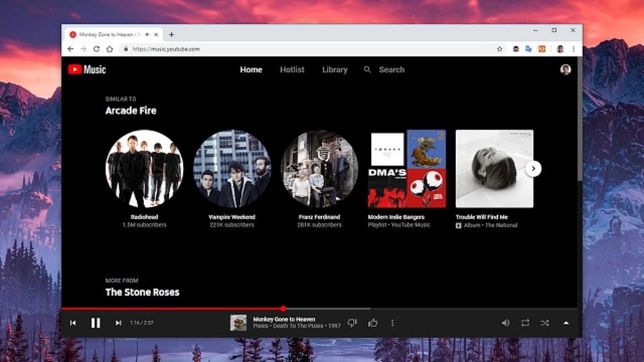The height and width of the screenshot is (362, 644).
Task: Like the song with thumbs up icon
Action: pos(373,323)
